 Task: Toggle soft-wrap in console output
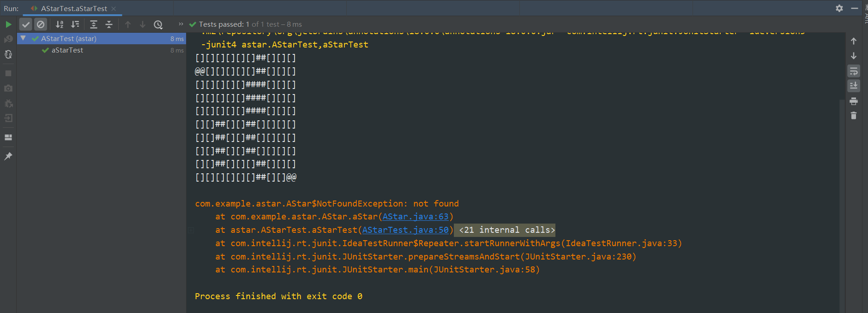[x=854, y=71]
